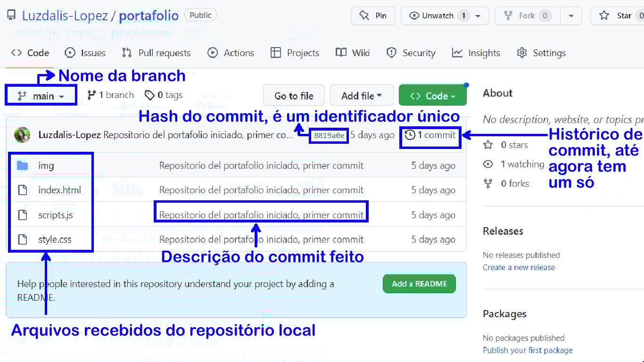This screenshot has width=644, height=362.
Task: Open the main branch selector dropdown
Action: coord(41,96)
